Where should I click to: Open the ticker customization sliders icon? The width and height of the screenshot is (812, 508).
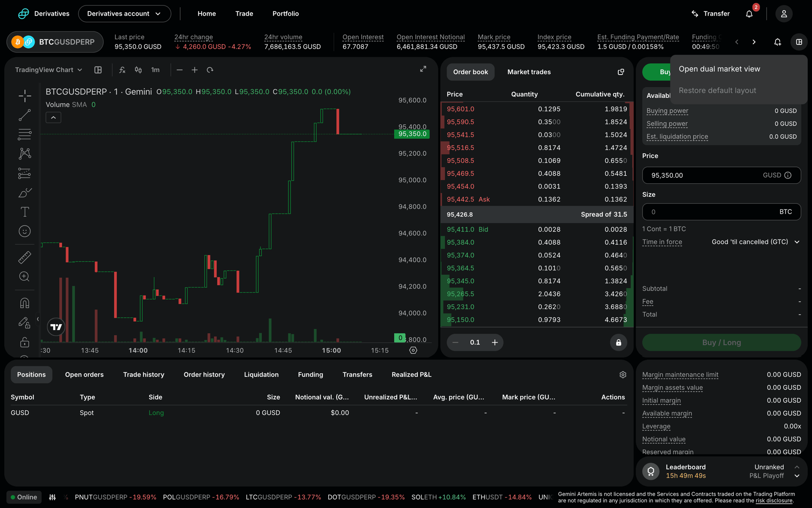coord(52,497)
